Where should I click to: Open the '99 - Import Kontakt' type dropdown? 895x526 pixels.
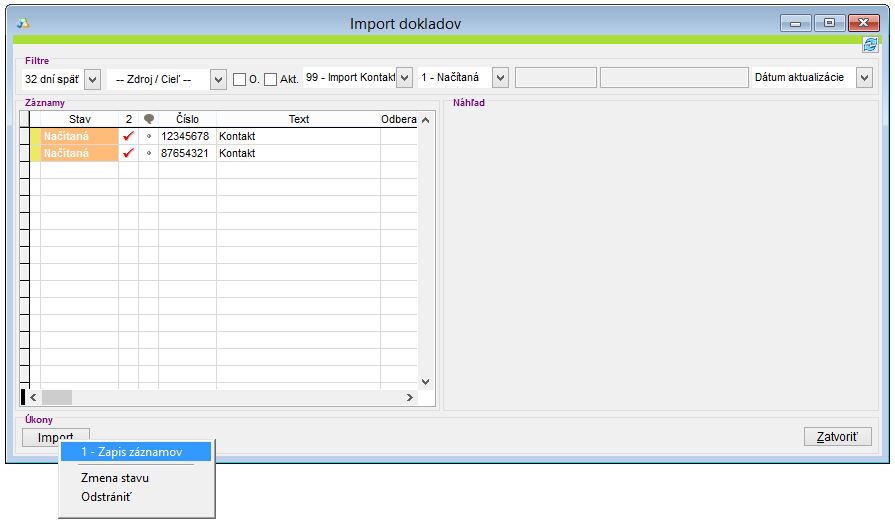point(404,78)
